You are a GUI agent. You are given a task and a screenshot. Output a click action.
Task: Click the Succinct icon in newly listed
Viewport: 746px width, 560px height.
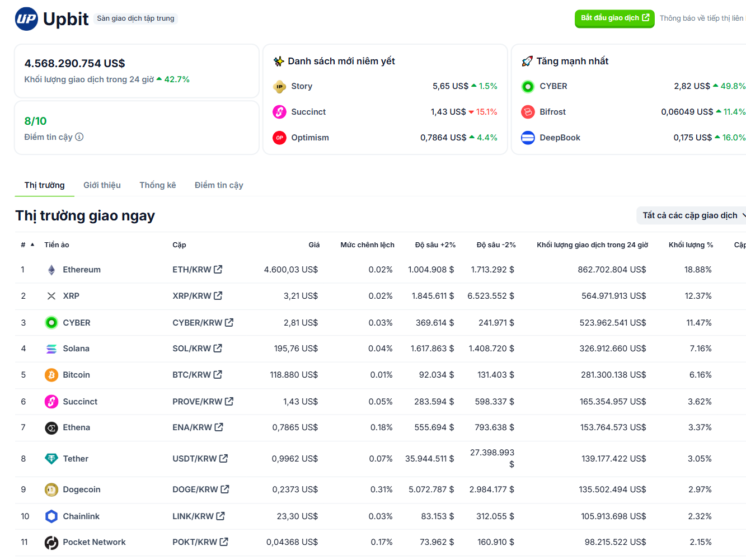pyautogui.click(x=279, y=112)
